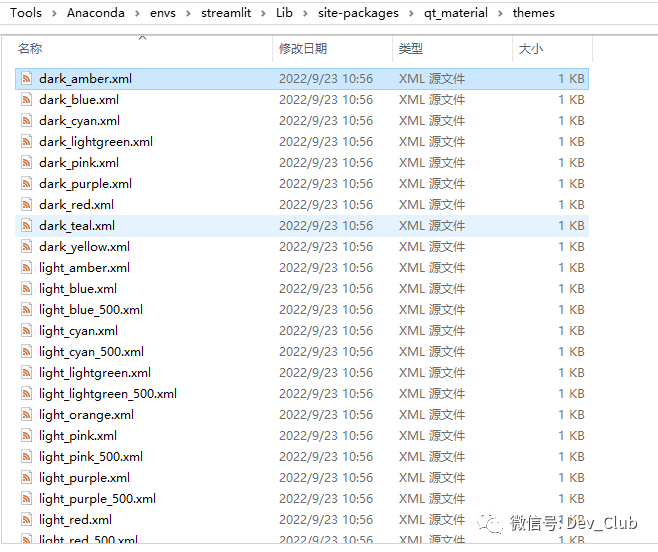Click the light_purple_500.xml file icon
Image resolution: width=658 pixels, height=552 pixels.
pos(26,498)
